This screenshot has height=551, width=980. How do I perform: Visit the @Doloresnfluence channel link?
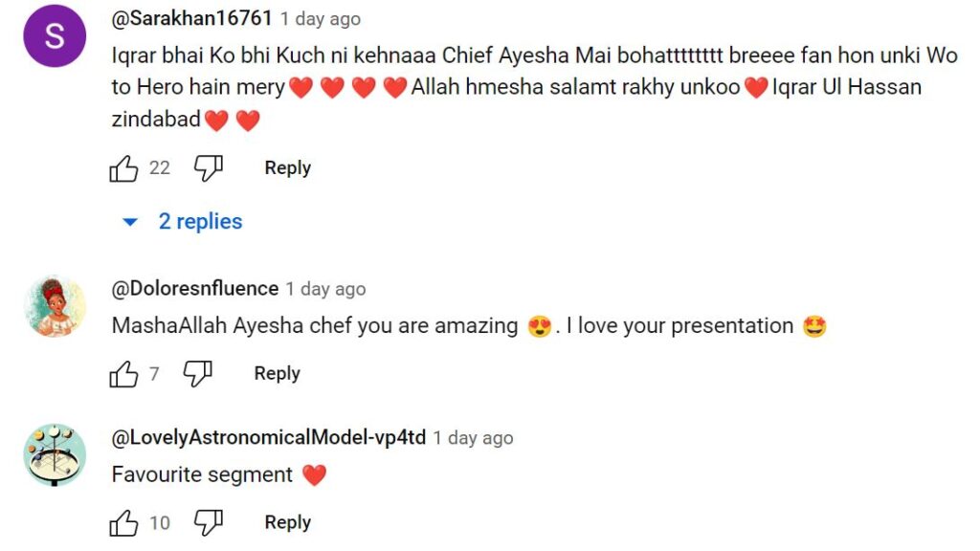coord(195,289)
